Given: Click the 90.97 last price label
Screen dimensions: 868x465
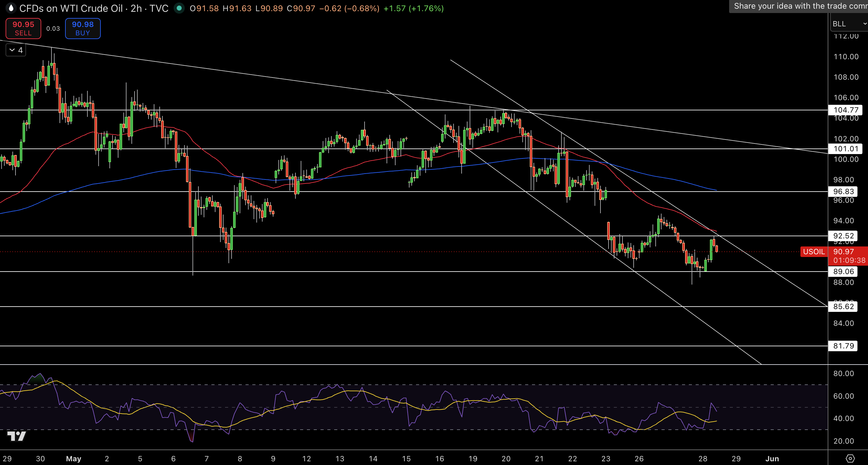Looking at the screenshot, I should tap(844, 252).
